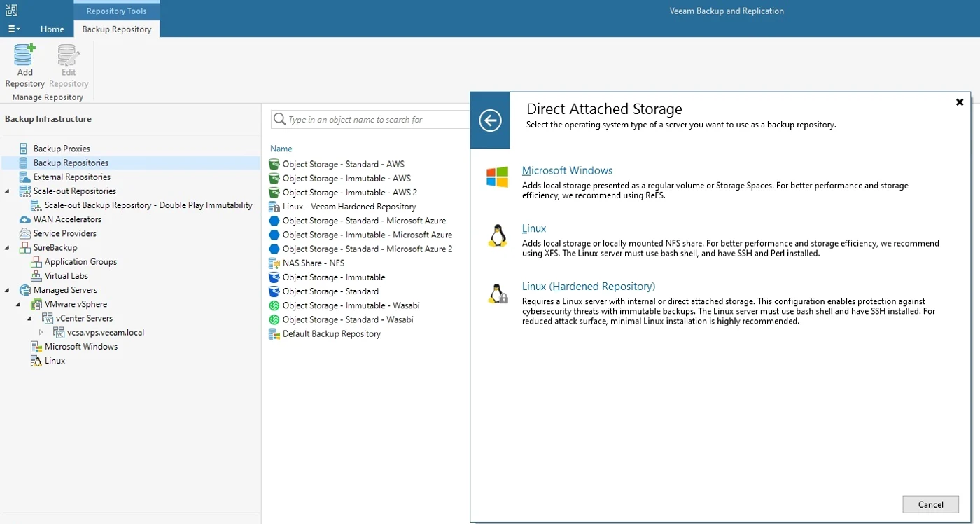Select the Backup Repository ribbon tab
Image resolution: width=980 pixels, height=524 pixels.
(117, 29)
